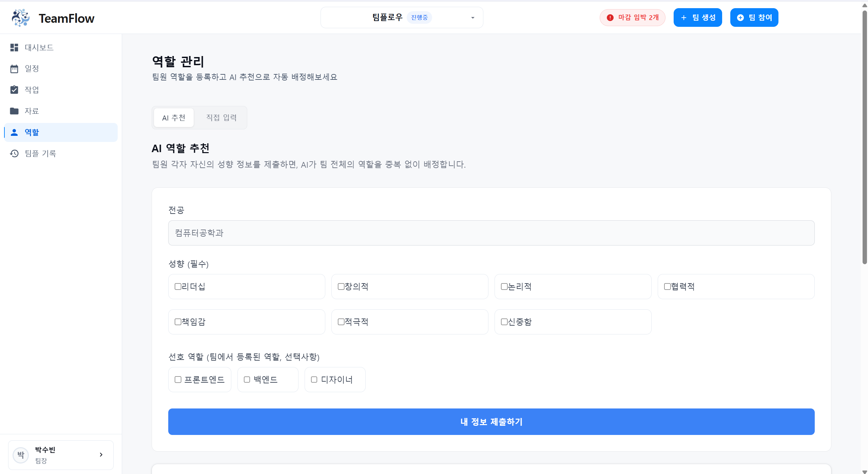Select the AI 추천 tab
868x474 pixels.
point(173,117)
